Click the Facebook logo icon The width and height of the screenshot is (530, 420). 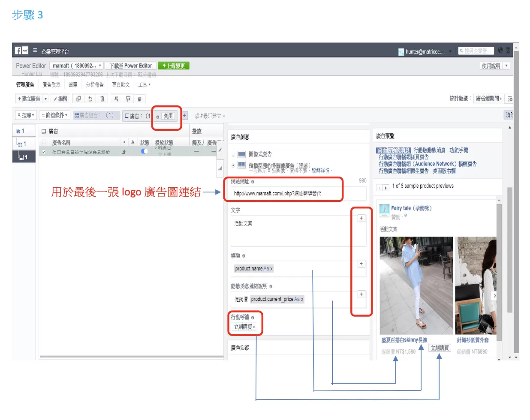point(18,51)
